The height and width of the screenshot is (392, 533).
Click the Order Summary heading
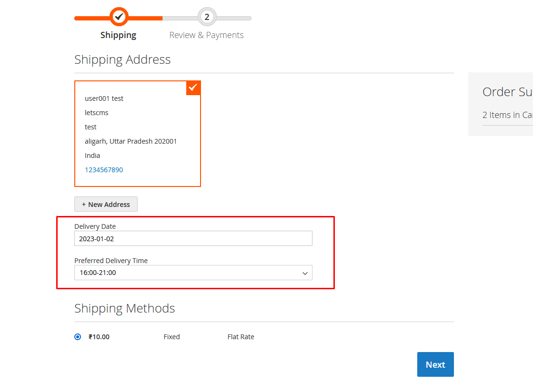coord(507,92)
